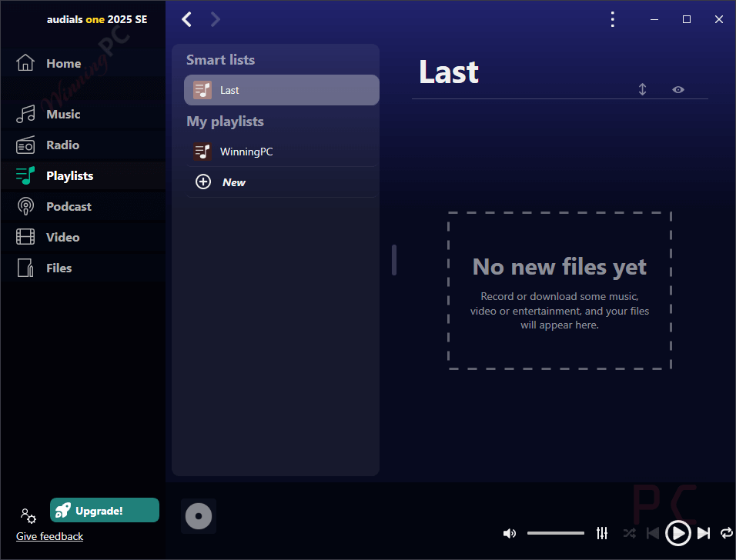Image resolution: width=736 pixels, height=560 pixels.
Task: Click the panel splitter handle
Action: (x=394, y=260)
